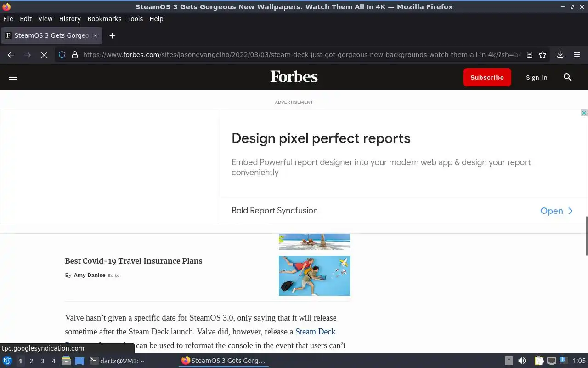588x368 pixels.
Task: Click ad headline Design pixel perfect reports
Action: 321,138
